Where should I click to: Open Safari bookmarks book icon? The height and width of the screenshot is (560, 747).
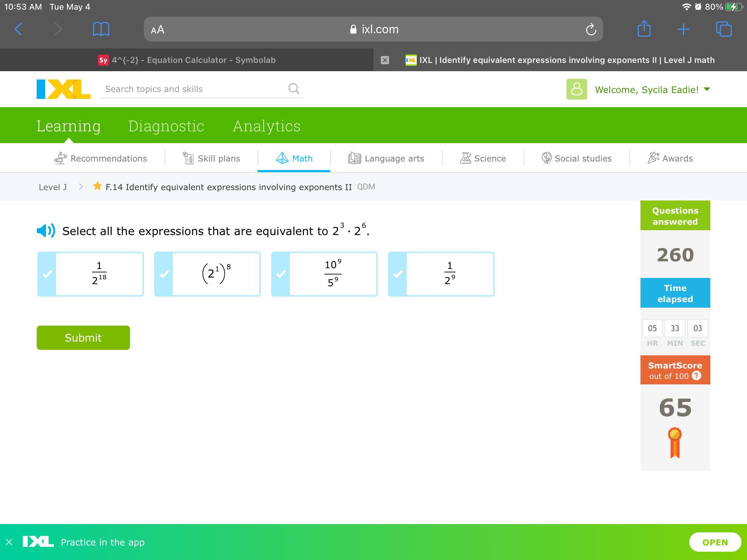click(101, 29)
